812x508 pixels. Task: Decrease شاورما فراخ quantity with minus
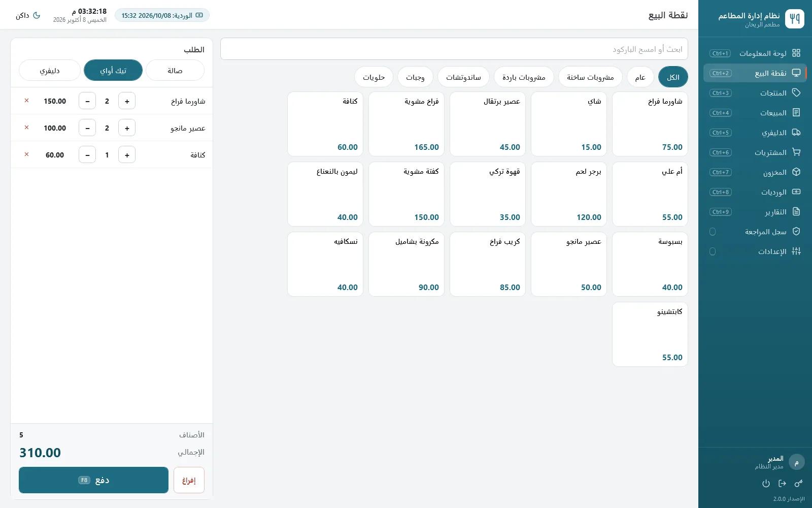coord(87,101)
